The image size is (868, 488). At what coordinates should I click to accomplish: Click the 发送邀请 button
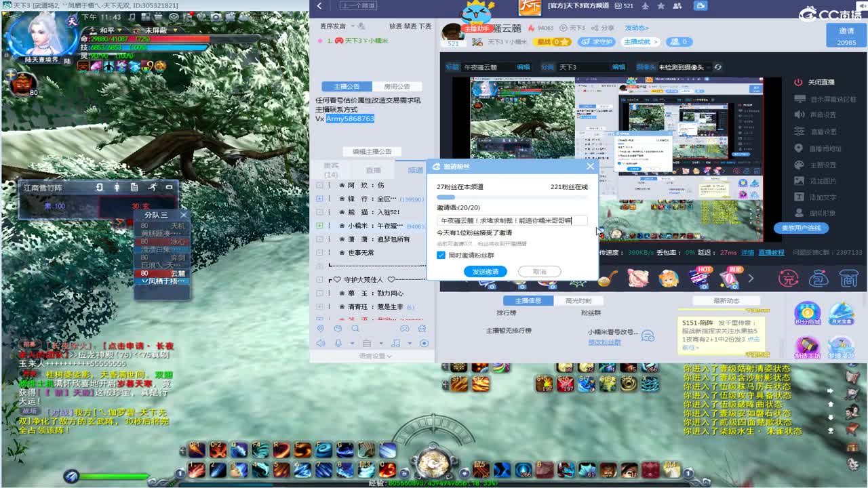click(x=485, y=271)
